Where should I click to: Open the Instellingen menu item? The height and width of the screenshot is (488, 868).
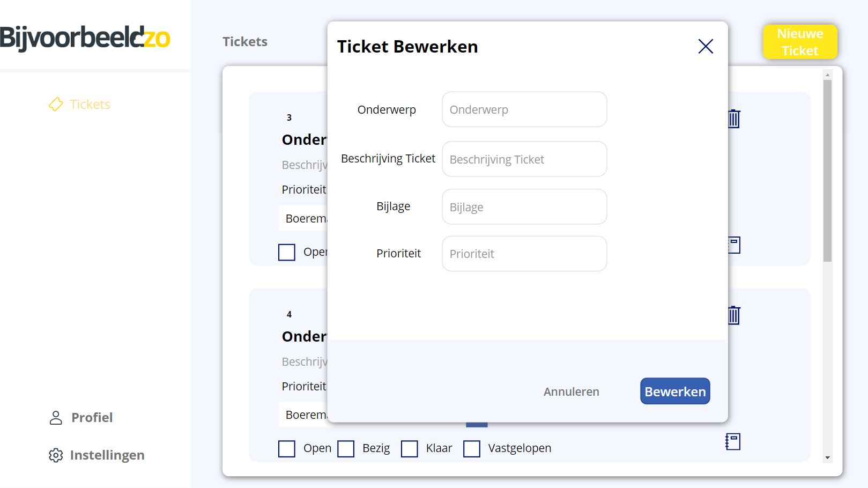coord(97,455)
